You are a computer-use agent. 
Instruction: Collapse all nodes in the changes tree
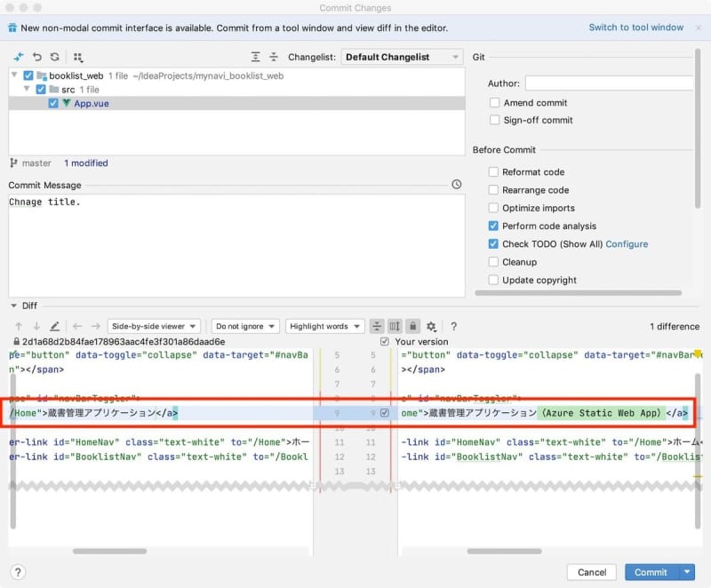click(274, 57)
